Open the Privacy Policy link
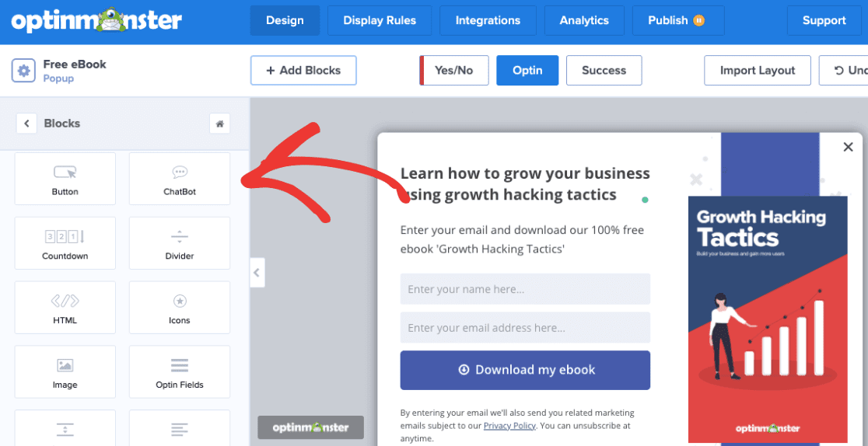 pyautogui.click(x=509, y=426)
